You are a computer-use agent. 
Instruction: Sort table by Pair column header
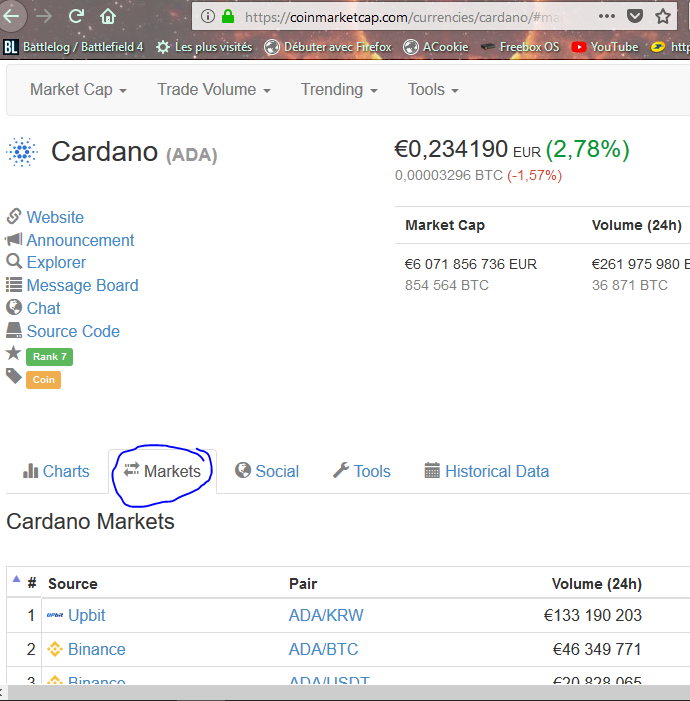point(303,584)
